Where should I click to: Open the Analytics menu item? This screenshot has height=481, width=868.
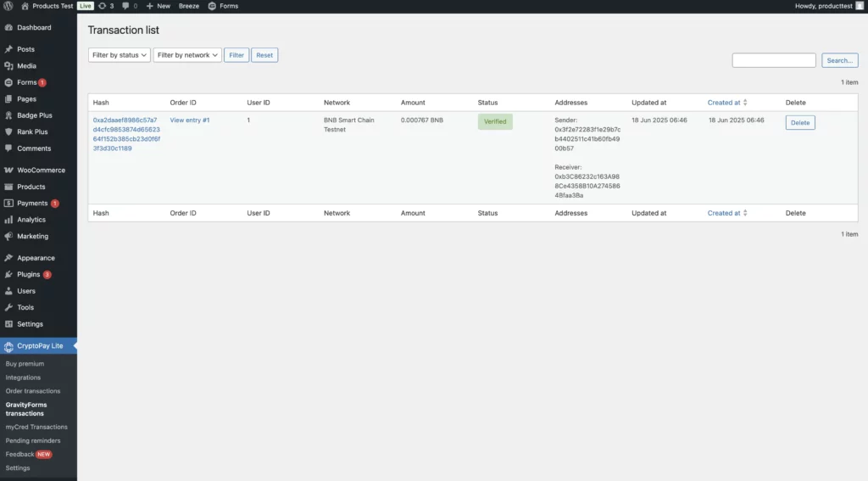coord(31,220)
